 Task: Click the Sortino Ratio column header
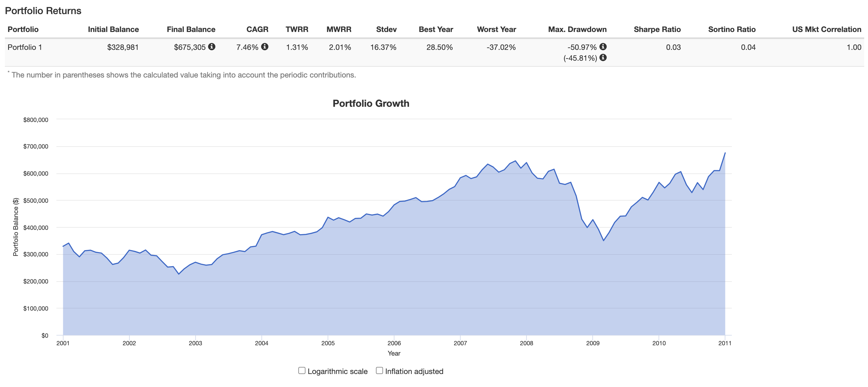click(x=732, y=29)
